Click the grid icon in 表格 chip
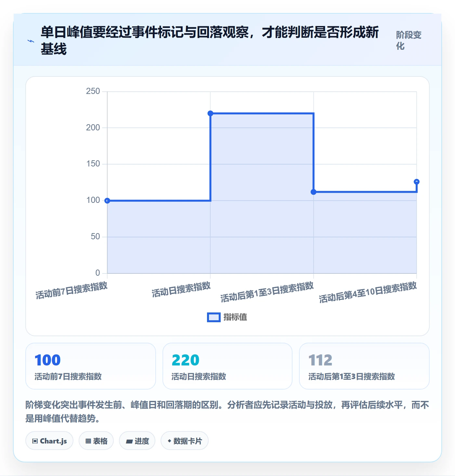455x476 pixels. (x=88, y=441)
